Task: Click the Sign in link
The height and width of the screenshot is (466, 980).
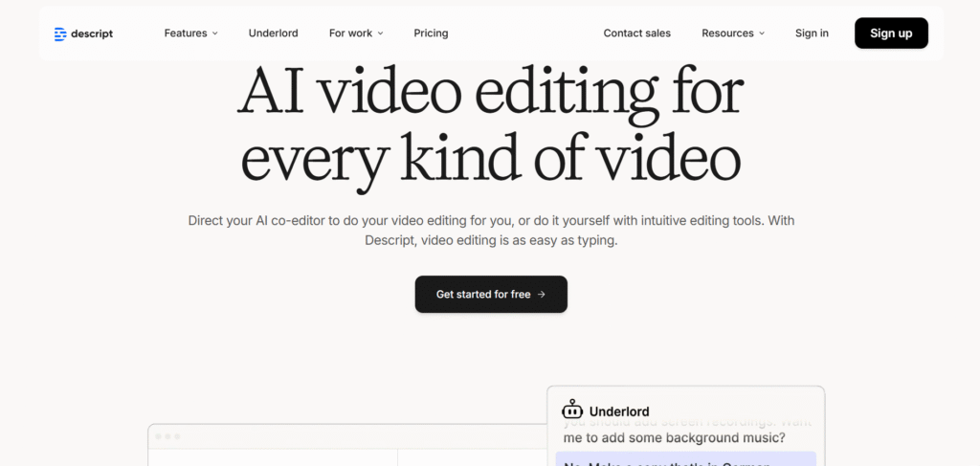Action: click(x=812, y=33)
